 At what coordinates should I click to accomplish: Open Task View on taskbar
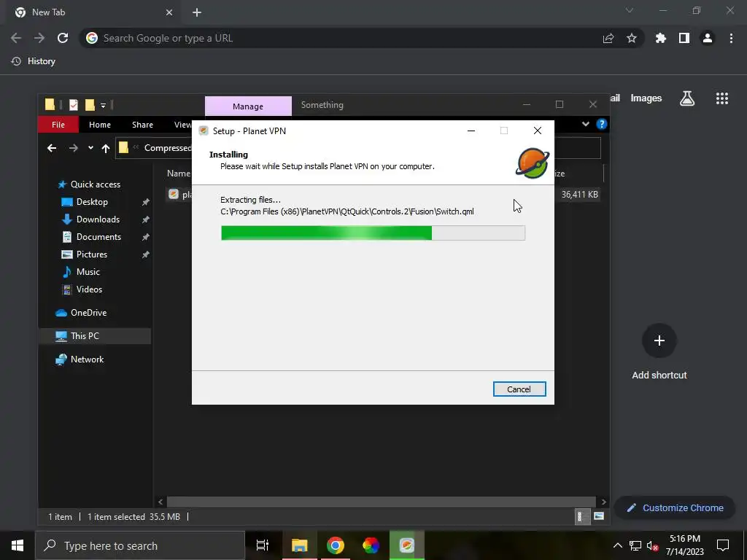click(263, 545)
